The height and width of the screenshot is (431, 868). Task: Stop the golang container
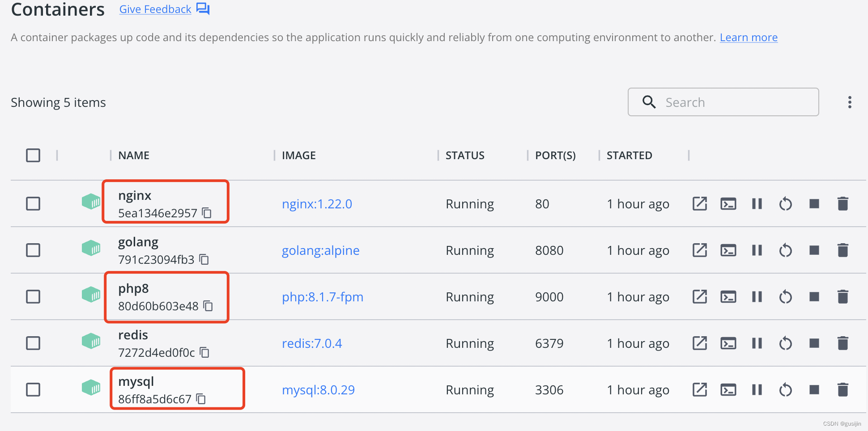pos(814,250)
